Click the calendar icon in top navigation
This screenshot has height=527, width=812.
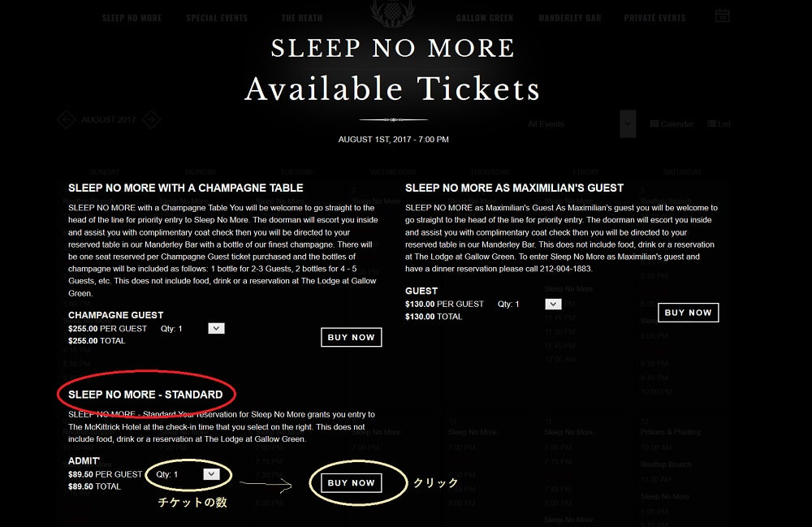coord(722,15)
